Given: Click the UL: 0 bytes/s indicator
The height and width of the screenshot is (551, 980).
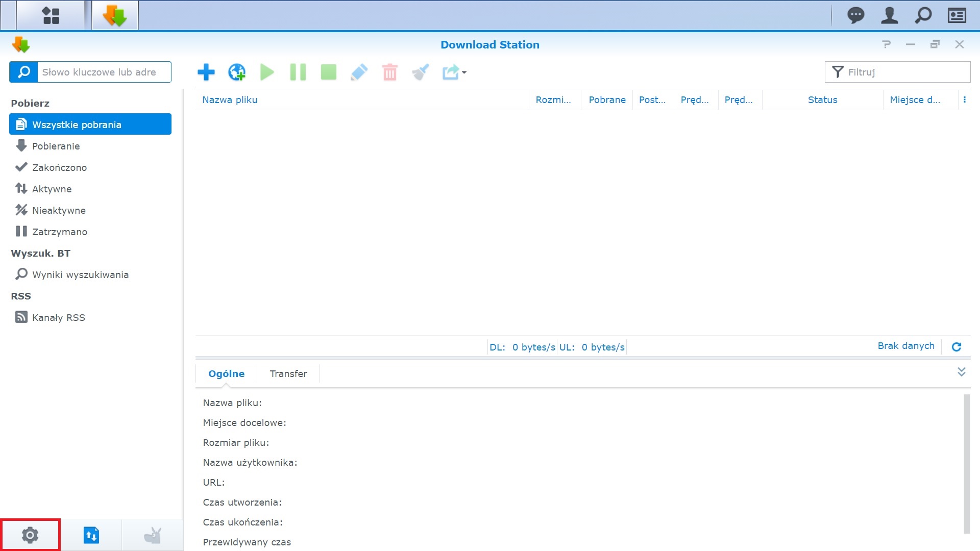Looking at the screenshot, I should click(x=592, y=347).
